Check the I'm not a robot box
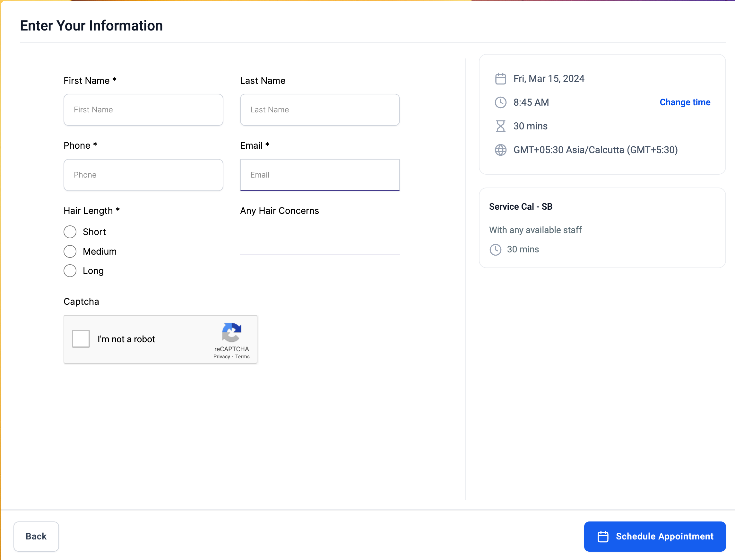This screenshot has height=560, width=735. pyautogui.click(x=81, y=339)
